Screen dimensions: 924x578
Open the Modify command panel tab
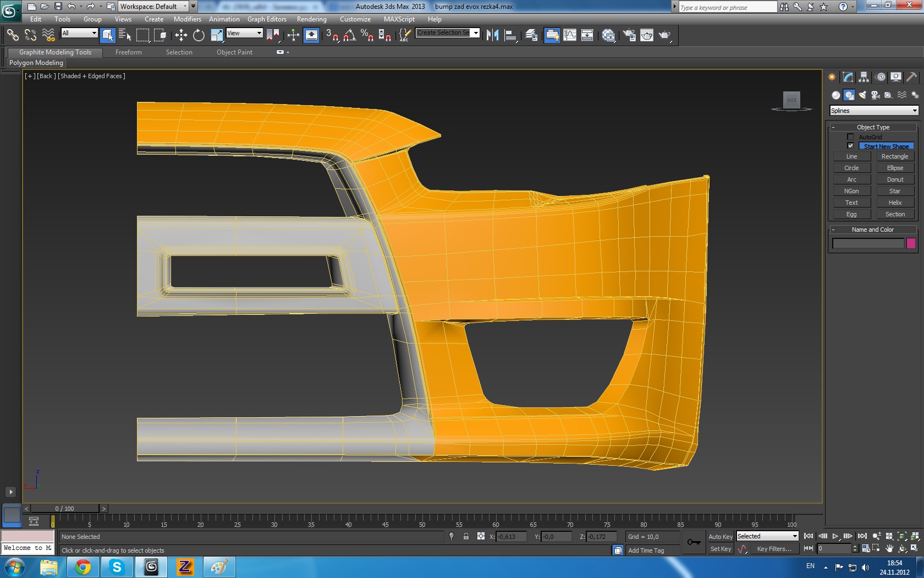click(x=848, y=77)
